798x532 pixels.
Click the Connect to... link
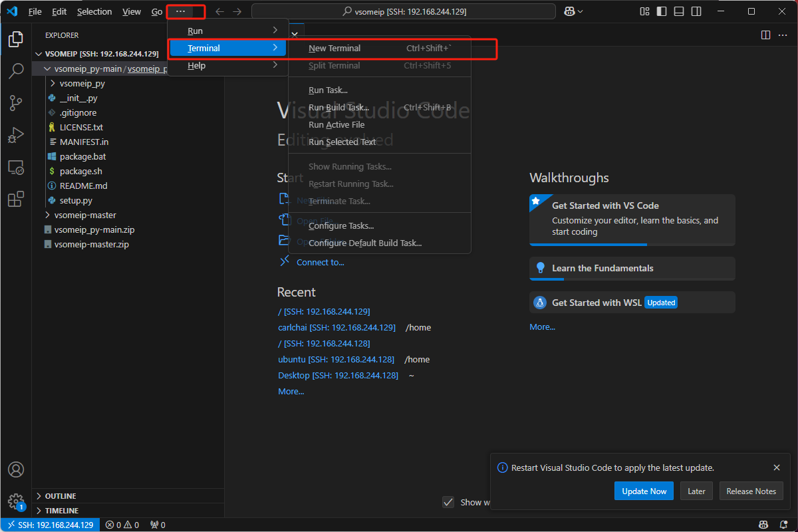click(321, 262)
